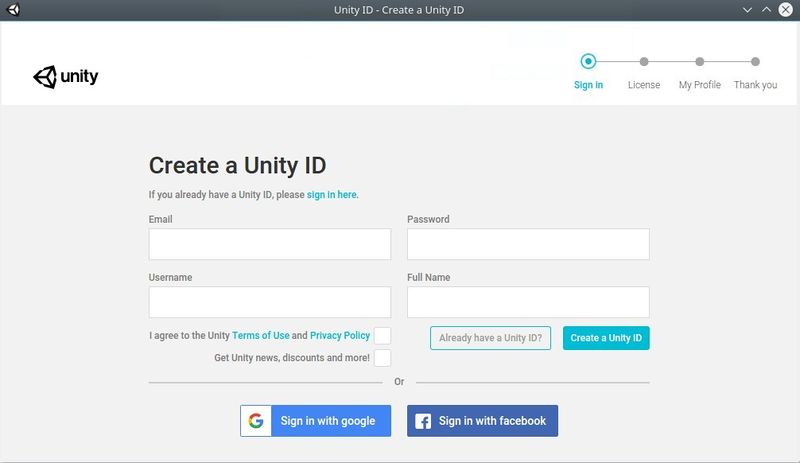Enable the Unity news and discounts checkbox
800x463 pixels.
click(x=383, y=358)
